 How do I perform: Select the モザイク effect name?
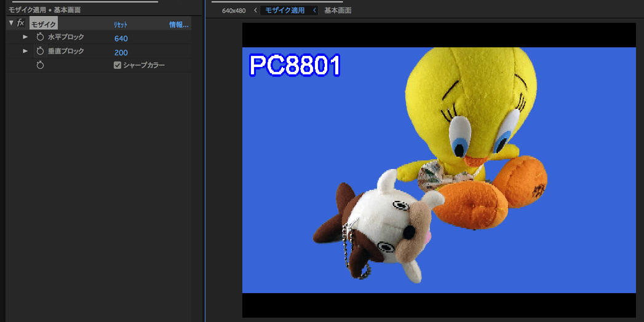click(x=44, y=24)
